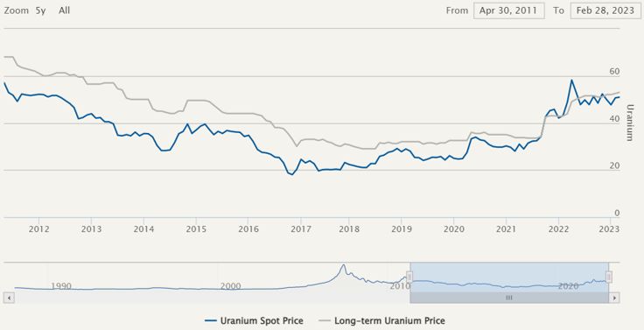Select the 5y zoom option
Screen dimensions: 644x330
40,11
